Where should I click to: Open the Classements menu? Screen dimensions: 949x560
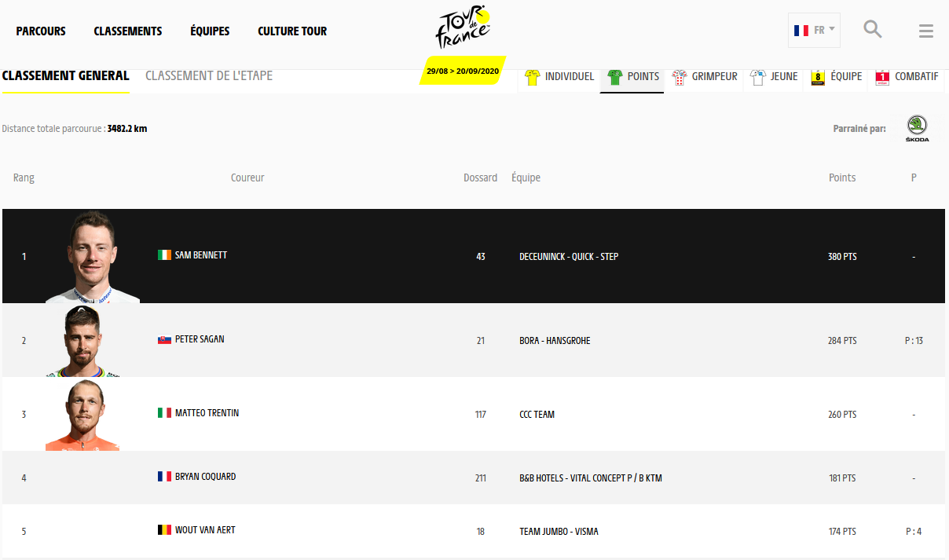(x=128, y=31)
